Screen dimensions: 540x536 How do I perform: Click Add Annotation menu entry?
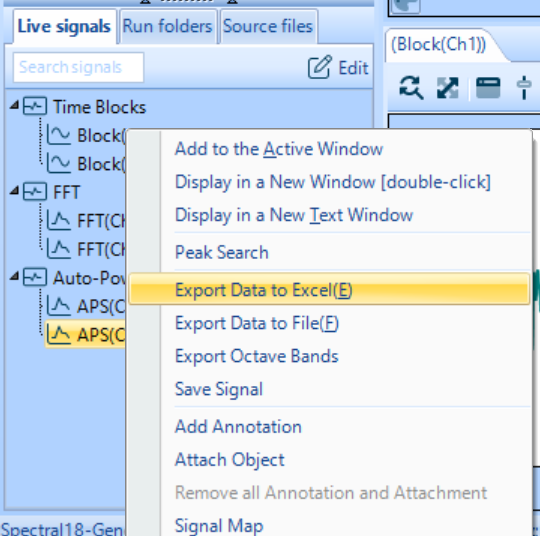(238, 426)
